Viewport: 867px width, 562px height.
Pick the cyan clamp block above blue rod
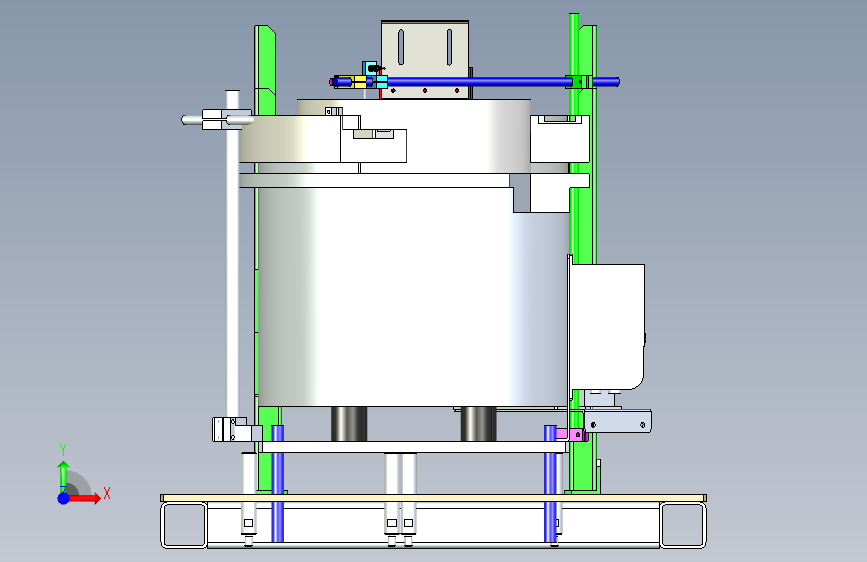point(369,69)
